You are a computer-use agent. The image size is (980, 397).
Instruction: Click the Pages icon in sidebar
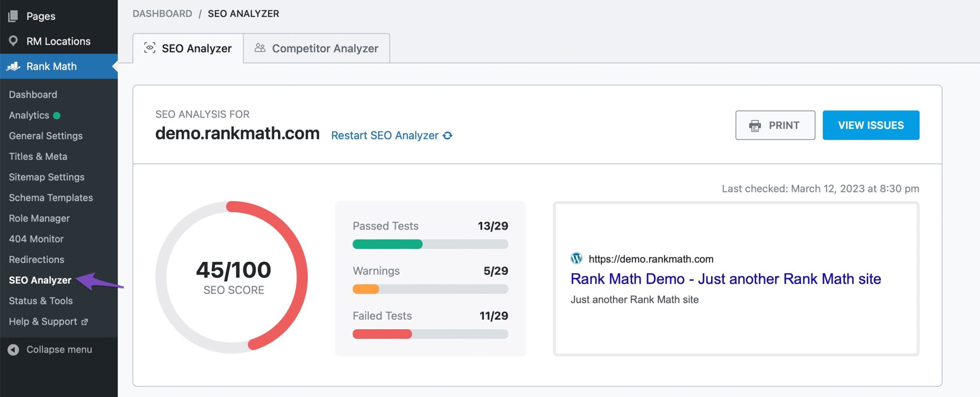(x=13, y=16)
